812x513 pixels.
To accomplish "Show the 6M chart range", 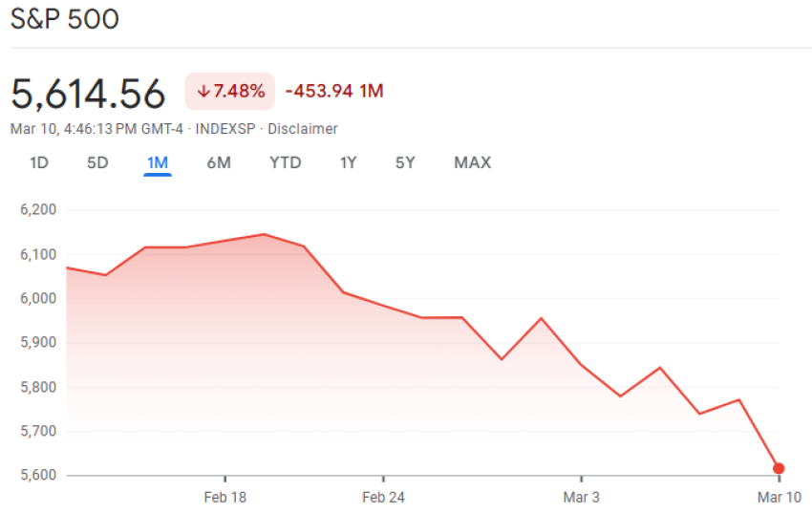I will (x=219, y=162).
